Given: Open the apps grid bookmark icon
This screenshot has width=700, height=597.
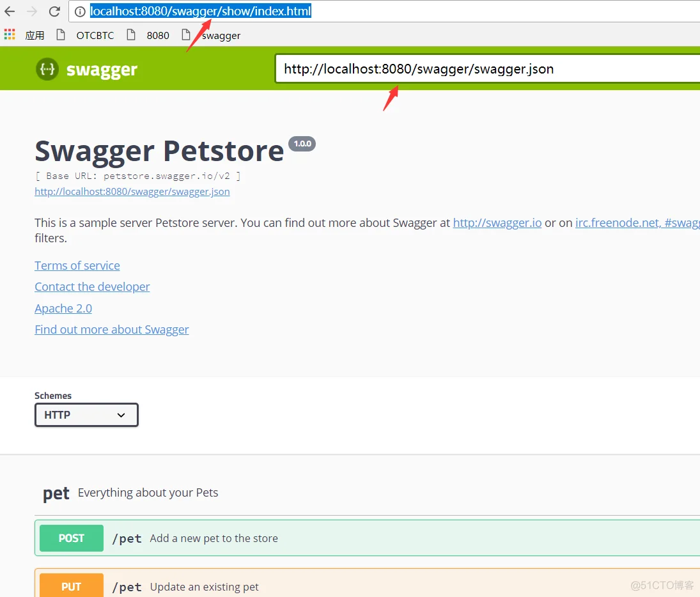Looking at the screenshot, I should pyautogui.click(x=10, y=35).
